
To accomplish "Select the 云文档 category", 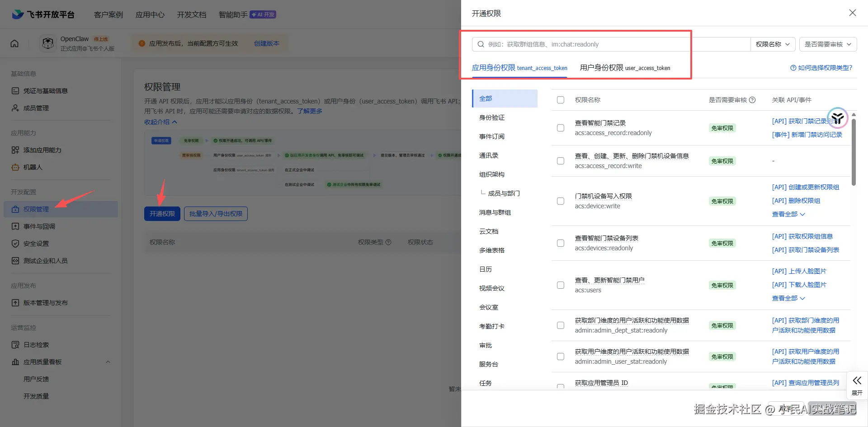I will (x=489, y=231).
